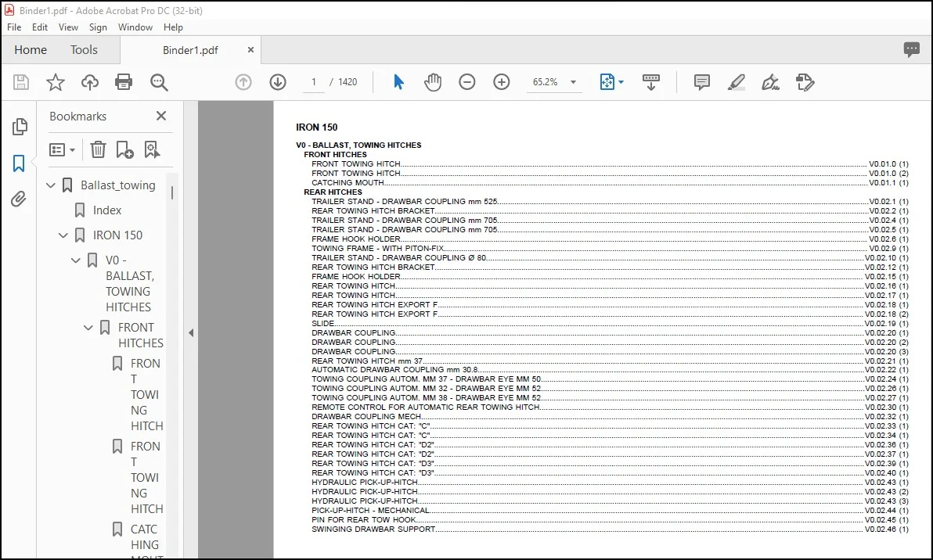The image size is (933, 560).
Task: Click TOWING FRAME - WITH PITON-FIX entry
Action: (610, 249)
